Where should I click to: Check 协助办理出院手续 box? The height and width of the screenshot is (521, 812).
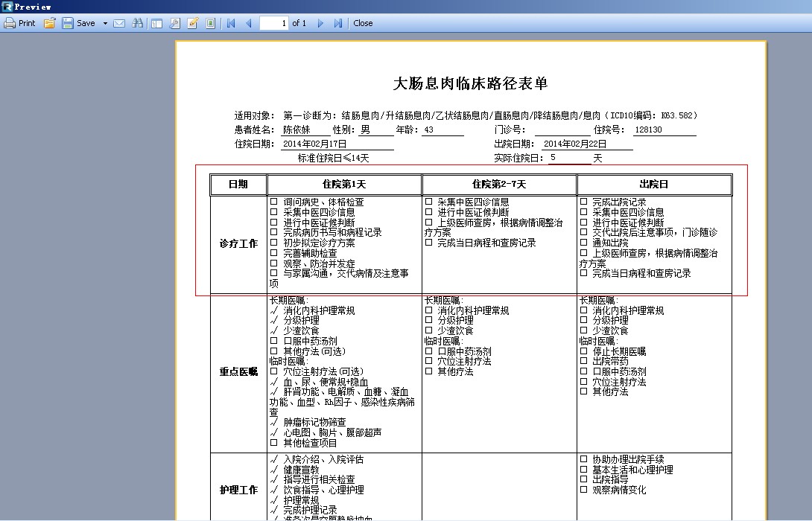tap(583, 459)
